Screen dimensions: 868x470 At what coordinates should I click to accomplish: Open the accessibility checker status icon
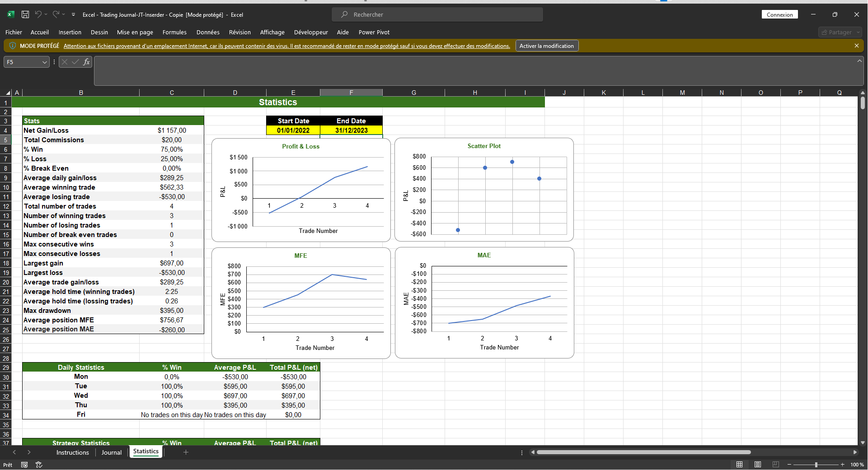(x=39, y=465)
